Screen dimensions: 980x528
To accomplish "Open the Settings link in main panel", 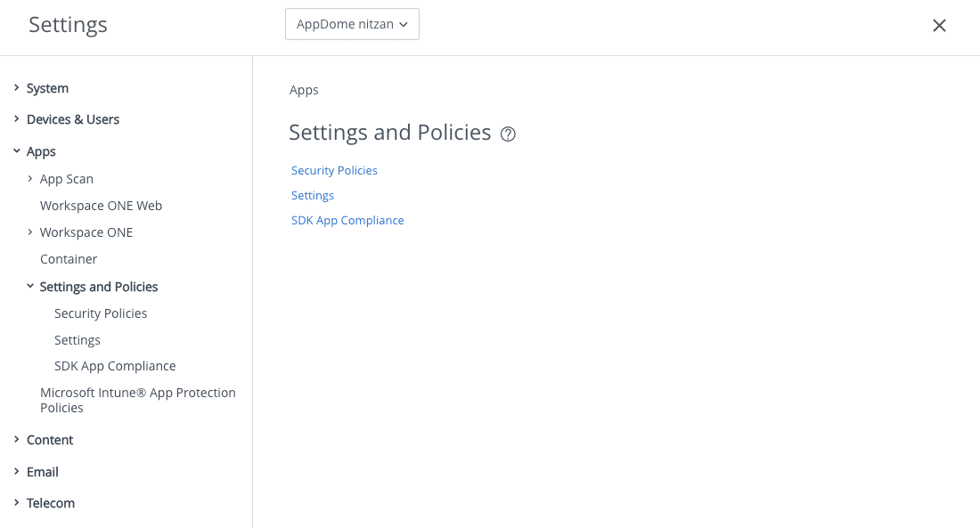I will 312,195.
